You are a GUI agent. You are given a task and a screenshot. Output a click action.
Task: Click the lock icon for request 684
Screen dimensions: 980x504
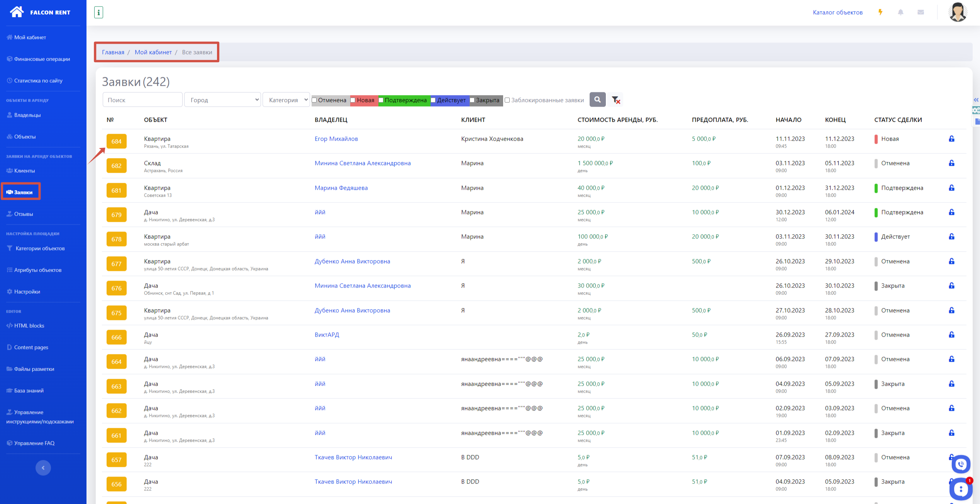click(x=951, y=139)
